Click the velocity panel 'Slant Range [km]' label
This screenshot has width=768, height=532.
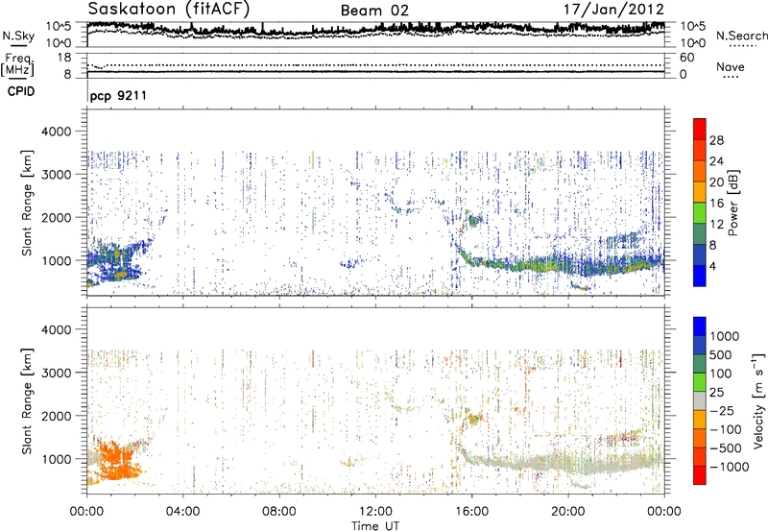pos(27,400)
